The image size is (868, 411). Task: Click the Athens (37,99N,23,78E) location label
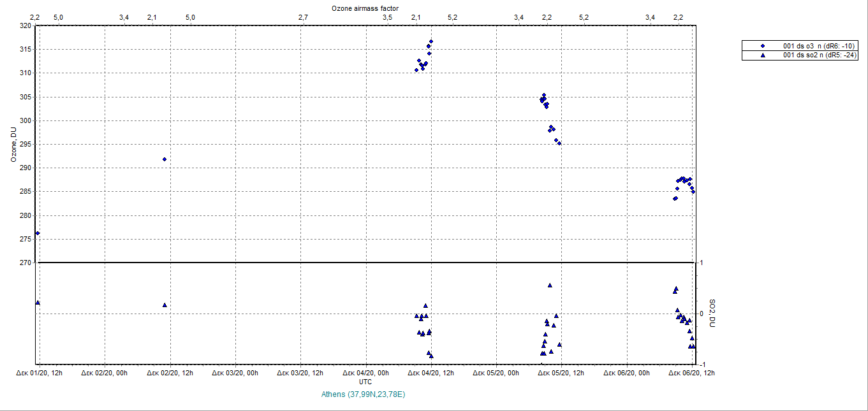(x=364, y=394)
